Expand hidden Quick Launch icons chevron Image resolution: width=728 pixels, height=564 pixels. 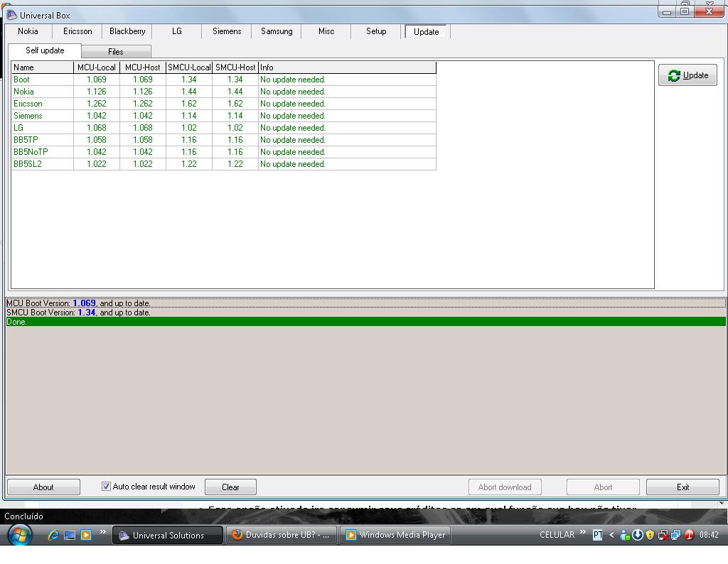(102, 531)
